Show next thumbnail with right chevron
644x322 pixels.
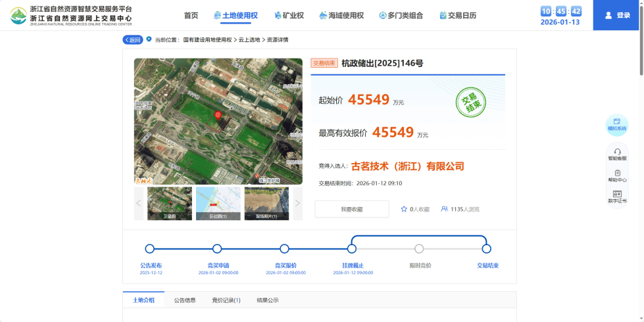297,203
